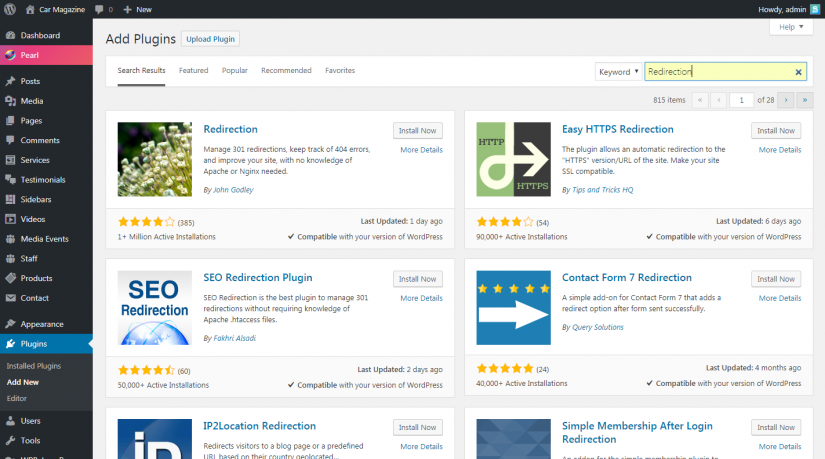825x459 pixels.
Task: Open the Pearl theme menu icon
Action: 10,56
